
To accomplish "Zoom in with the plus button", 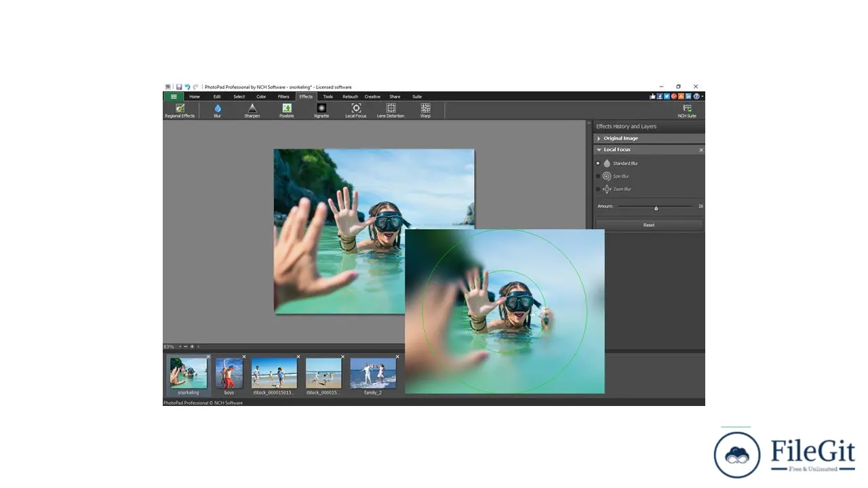I will pos(192,347).
